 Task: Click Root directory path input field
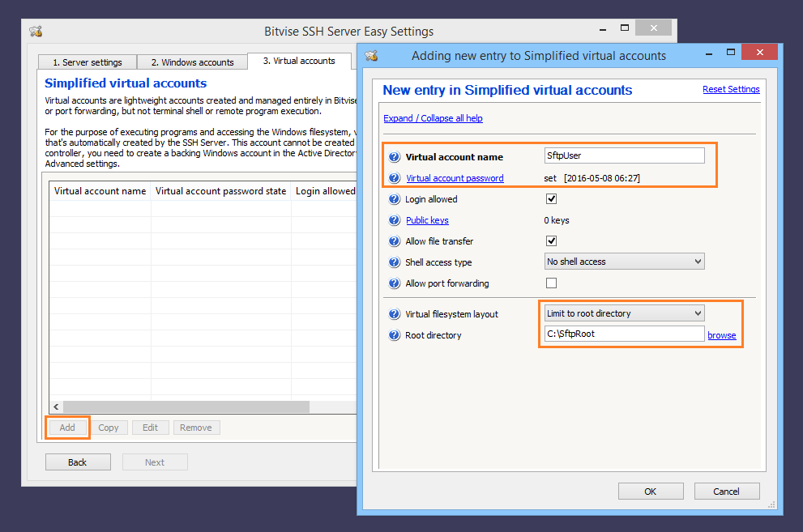click(x=624, y=334)
